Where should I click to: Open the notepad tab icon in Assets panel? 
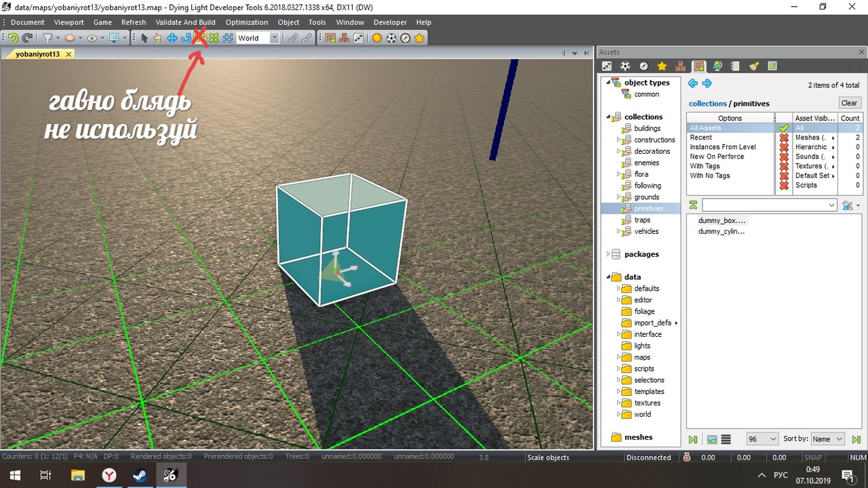pyautogui.click(x=735, y=66)
